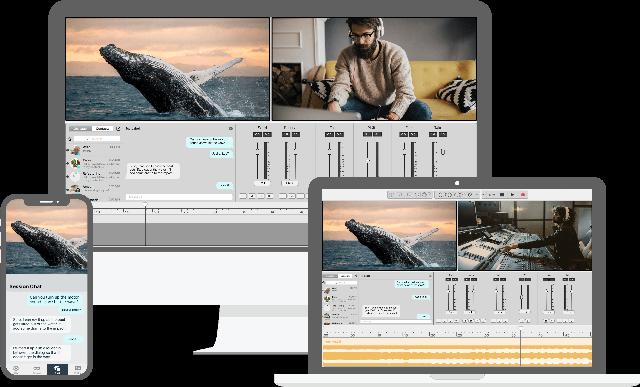The height and width of the screenshot is (387, 640).
Task: Select the second chat panel tab on the laptop
Action: point(345,276)
